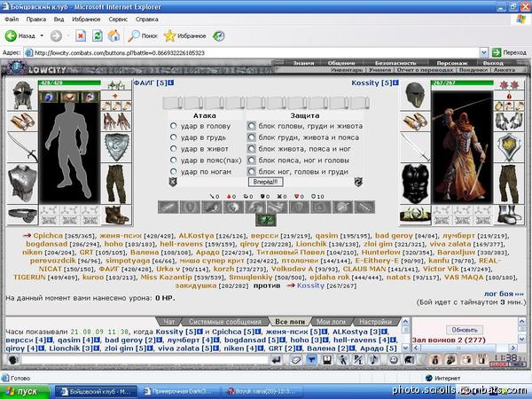Click the Переход go button
The height and width of the screenshot is (399, 532).
pos(510,52)
